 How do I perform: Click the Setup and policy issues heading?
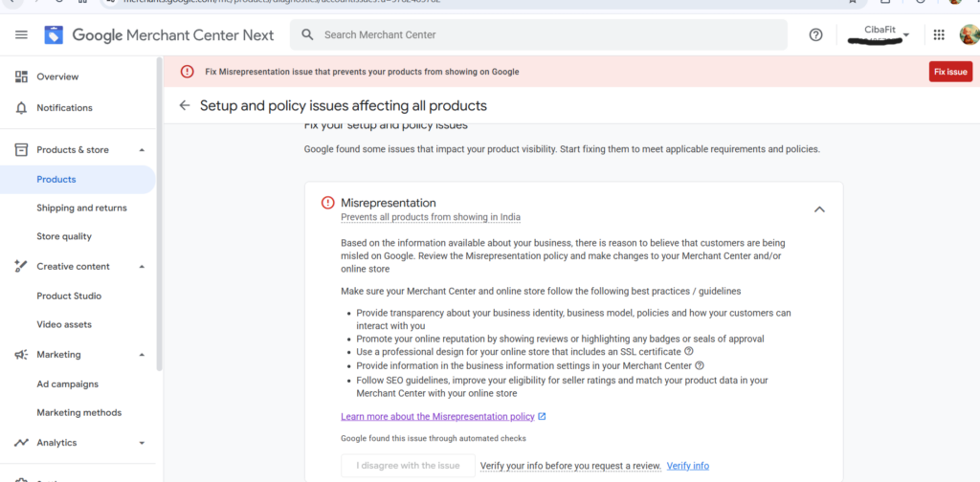[344, 105]
